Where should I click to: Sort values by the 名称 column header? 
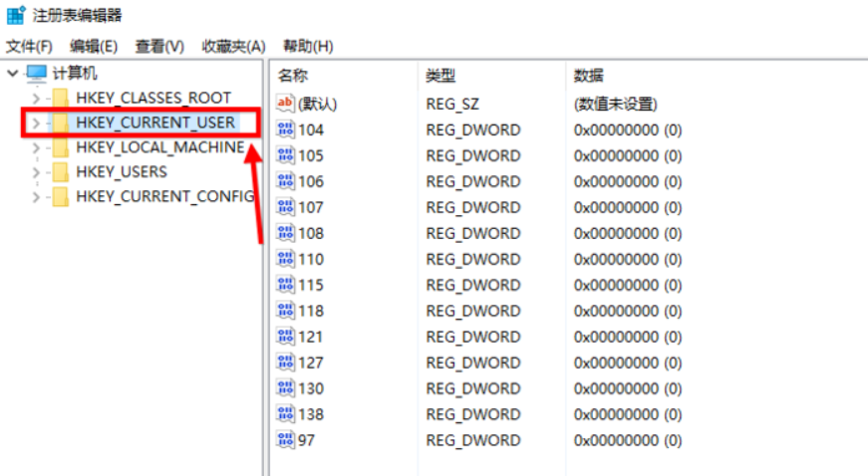pos(293,76)
